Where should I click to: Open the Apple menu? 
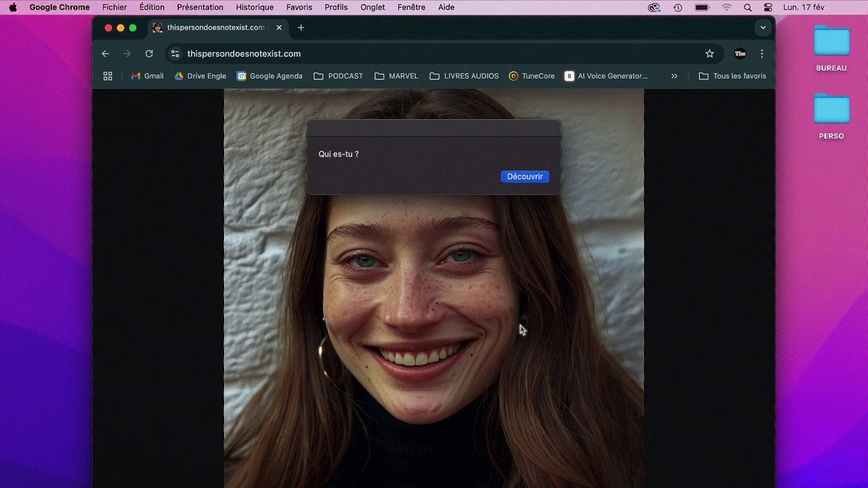13,7
